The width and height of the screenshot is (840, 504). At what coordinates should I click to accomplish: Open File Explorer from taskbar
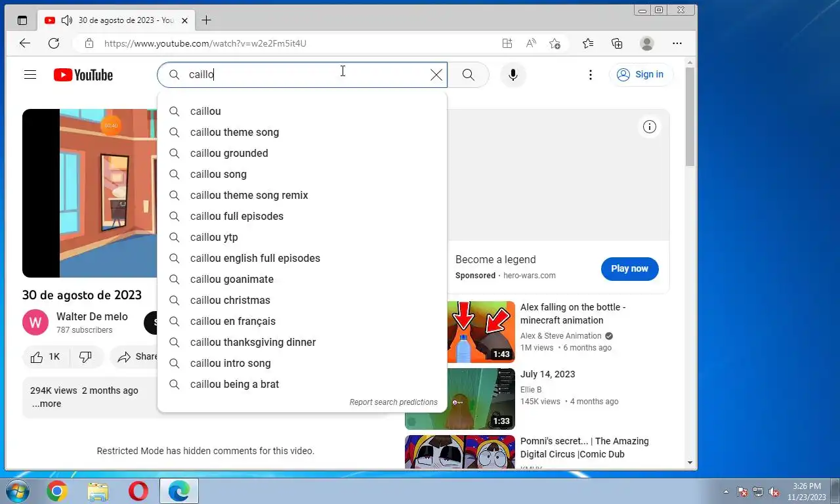(98, 491)
